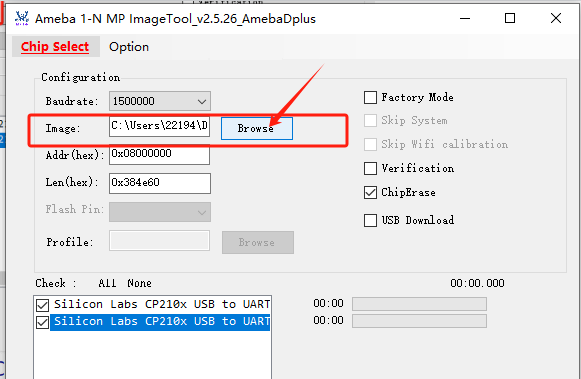The height and width of the screenshot is (379, 581).
Task: Enable the USB Download checkbox
Action: (x=370, y=220)
